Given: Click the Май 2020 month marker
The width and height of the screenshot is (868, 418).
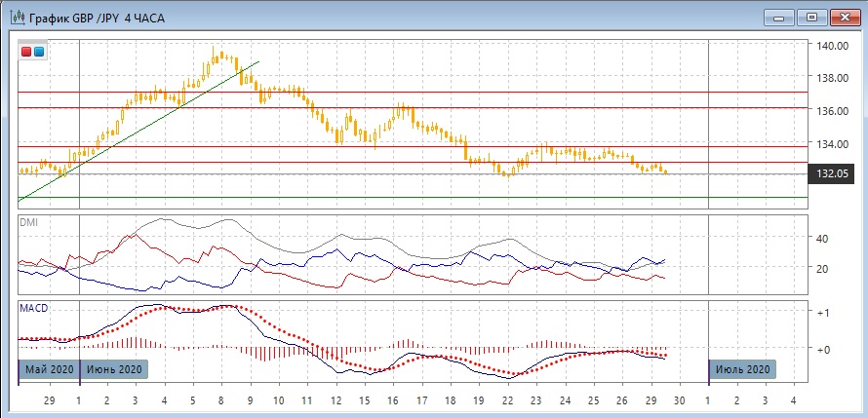Looking at the screenshot, I should pos(48,369).
